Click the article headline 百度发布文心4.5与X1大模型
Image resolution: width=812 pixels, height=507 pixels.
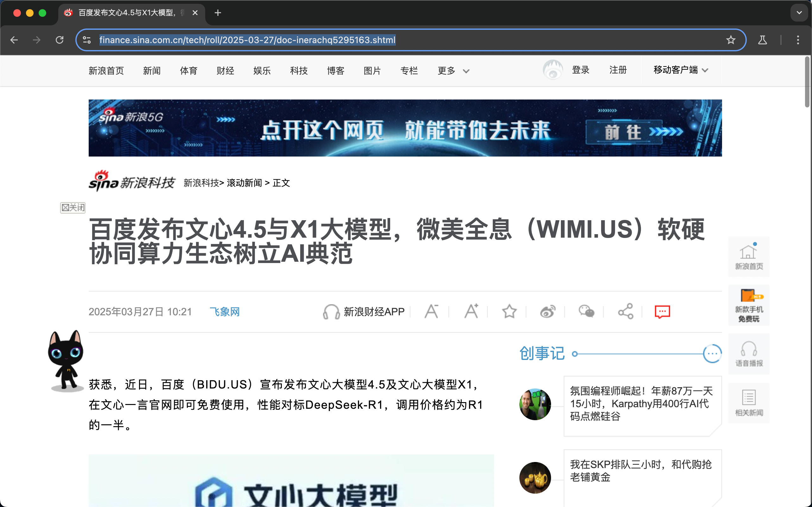[397, 241]
